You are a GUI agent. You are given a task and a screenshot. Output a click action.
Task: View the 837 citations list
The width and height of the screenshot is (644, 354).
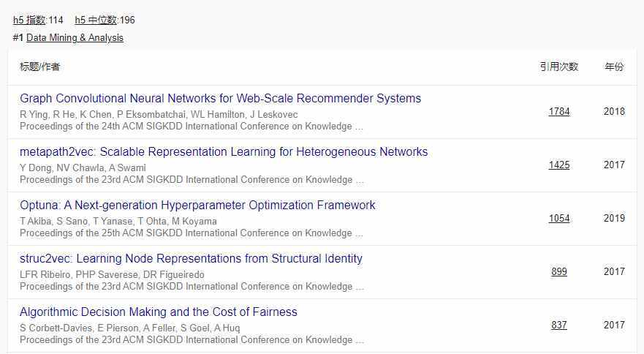[559, 325]
